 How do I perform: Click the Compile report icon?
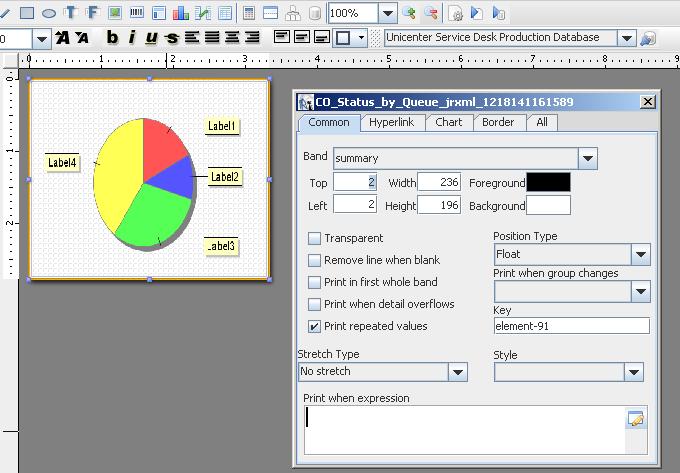click(x=455, y=13)
